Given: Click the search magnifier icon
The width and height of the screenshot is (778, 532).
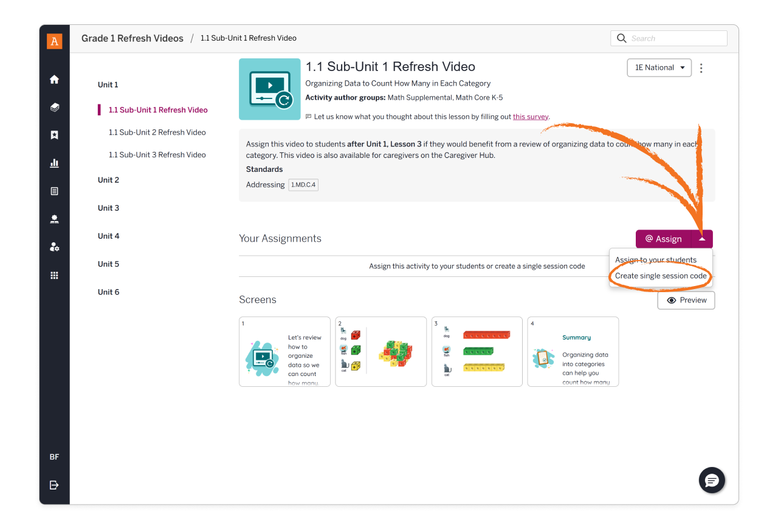Looking at the screenshot, I should point(621,38).
